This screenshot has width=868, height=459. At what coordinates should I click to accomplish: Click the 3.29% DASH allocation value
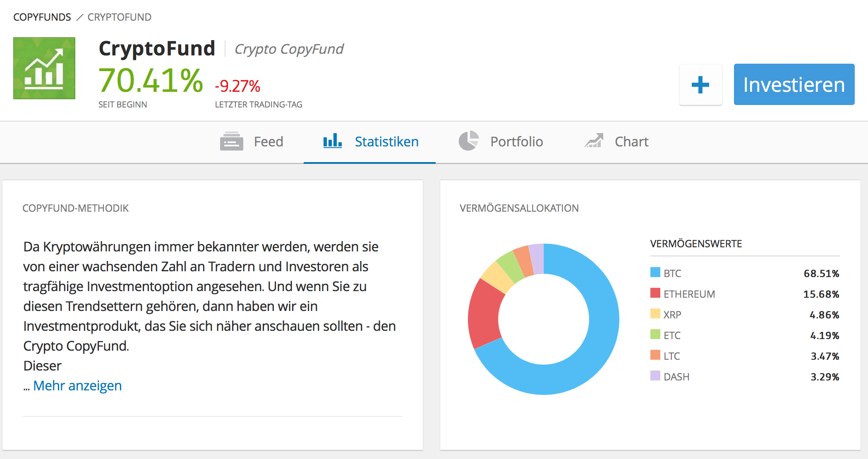[x=825, y=377]
